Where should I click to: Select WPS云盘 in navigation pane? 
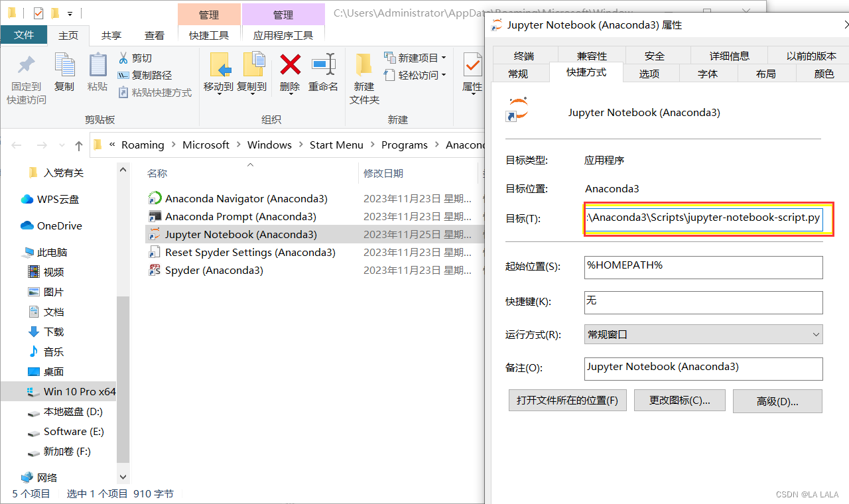50,199
